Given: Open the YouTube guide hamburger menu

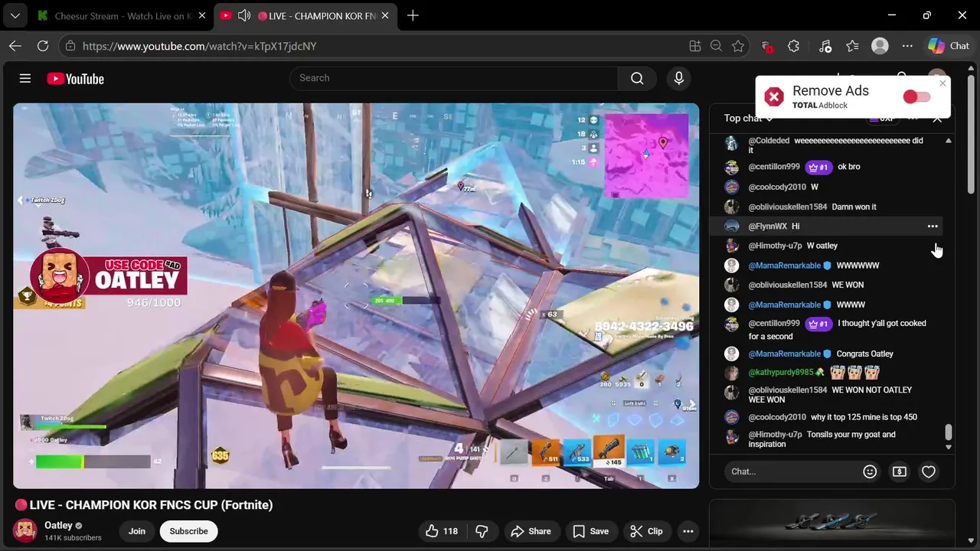Looking at the screenshot, I should [25, 78].
